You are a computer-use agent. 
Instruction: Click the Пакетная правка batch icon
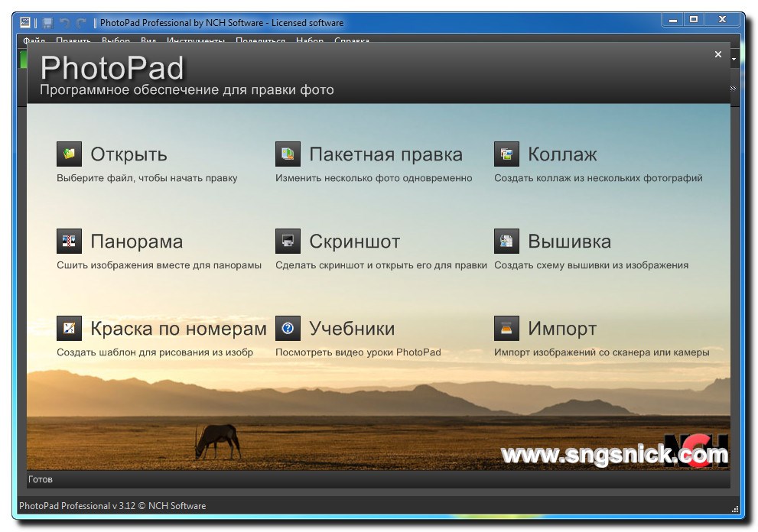288,154
